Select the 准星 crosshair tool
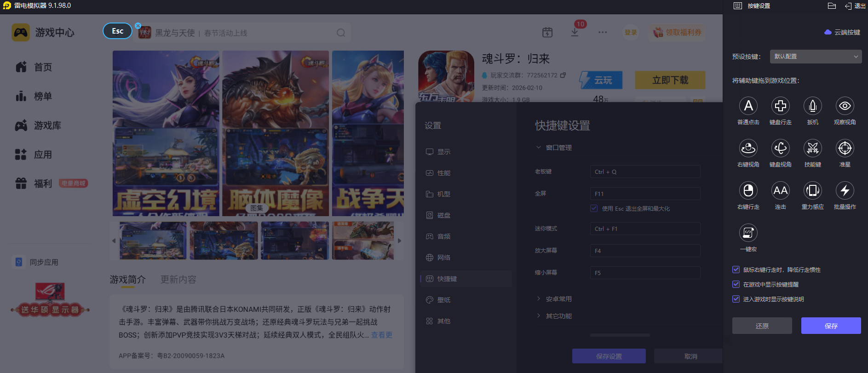The width and height of the screenshot is (868, 373). (x=845, y=149)
